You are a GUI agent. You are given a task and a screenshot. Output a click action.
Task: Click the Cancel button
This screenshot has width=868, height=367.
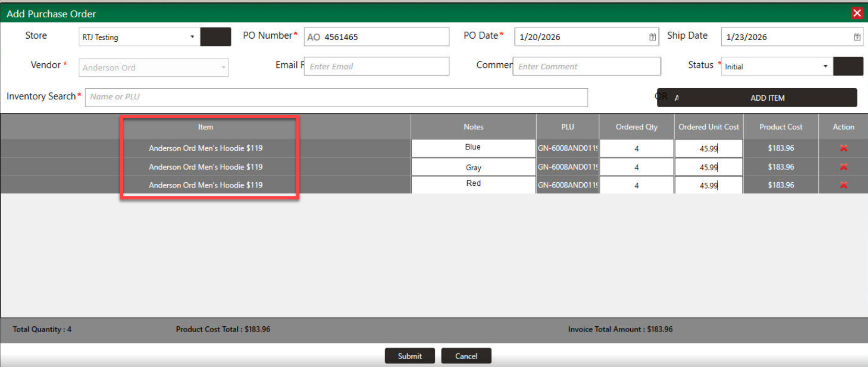point(466,356)
